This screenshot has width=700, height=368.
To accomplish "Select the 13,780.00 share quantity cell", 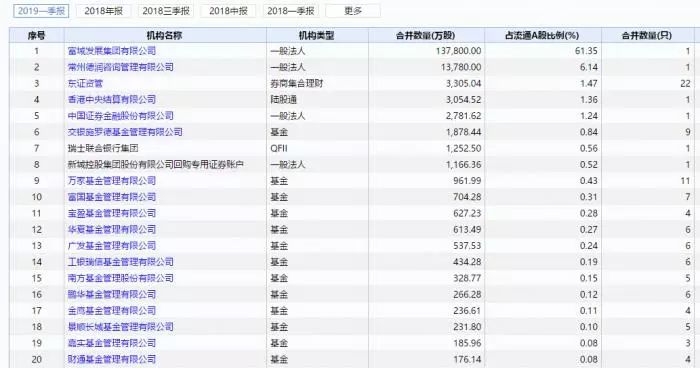I will (461, 67).
